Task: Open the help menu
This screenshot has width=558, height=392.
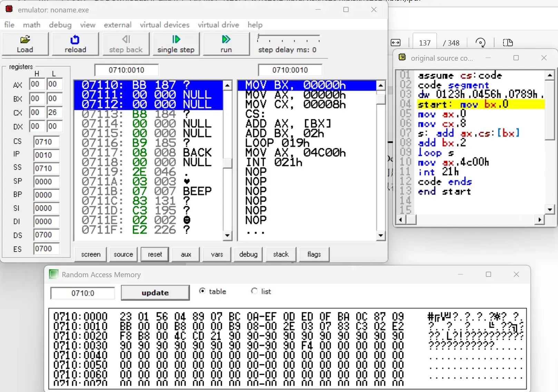Action: [255, 25]
